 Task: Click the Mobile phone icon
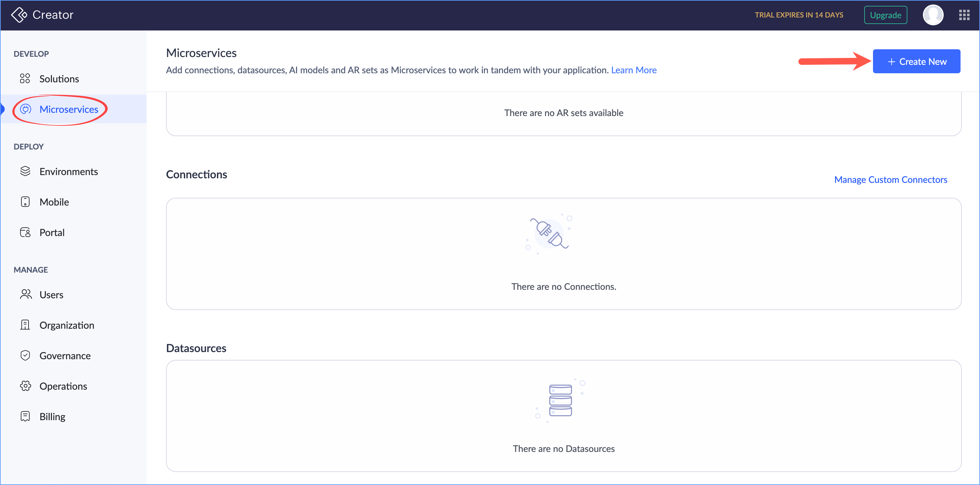(x=25, y=202)
